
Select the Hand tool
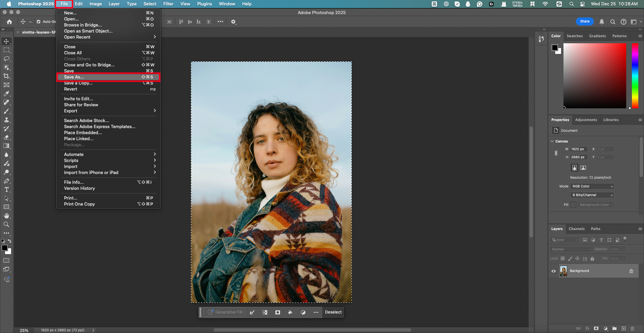[7, 216]
